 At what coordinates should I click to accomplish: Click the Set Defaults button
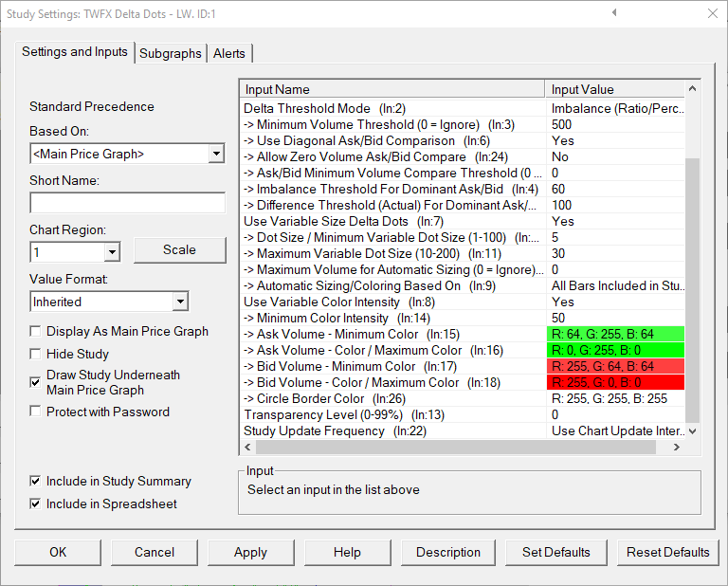coord(556,552)
